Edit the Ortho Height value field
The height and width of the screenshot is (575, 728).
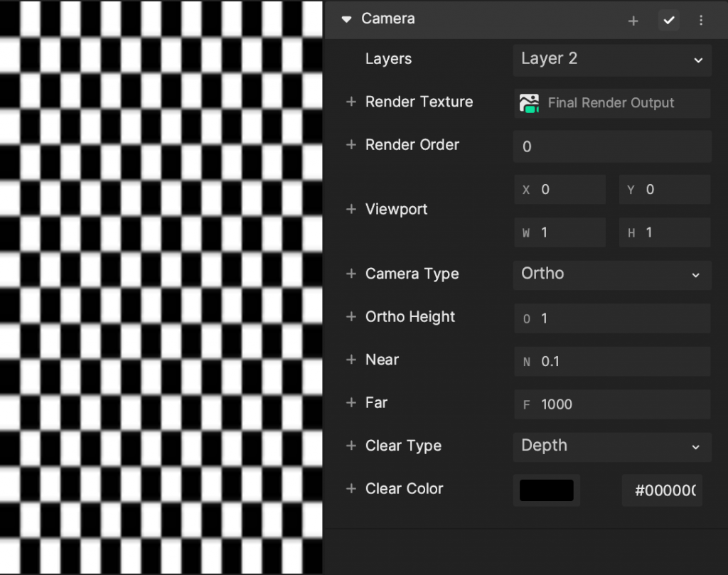(612, 318)
